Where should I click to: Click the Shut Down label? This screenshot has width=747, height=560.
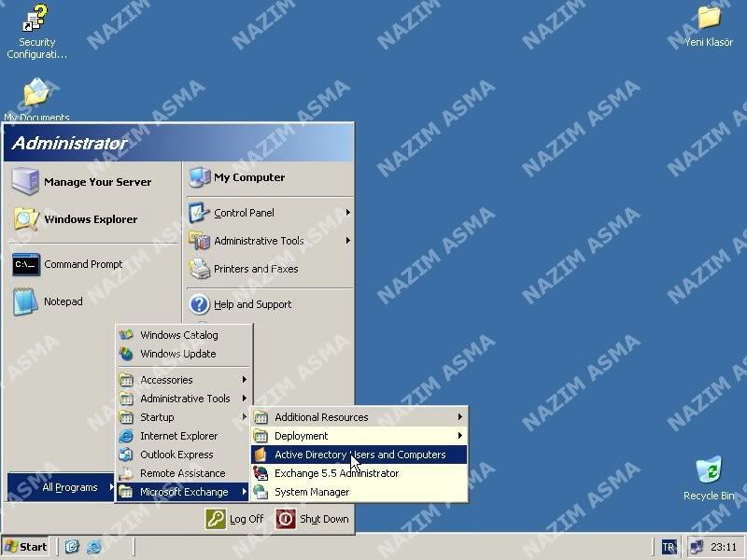tap(324, 519)
